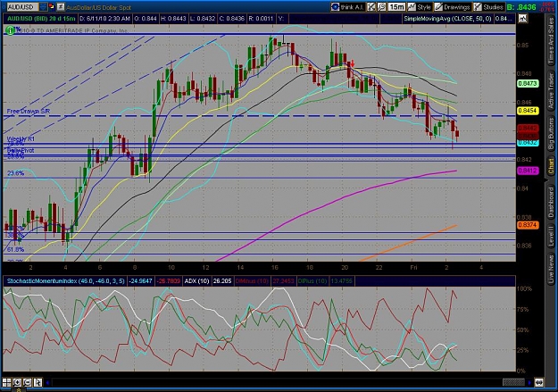Click the zoom in icon at bottom left
The width and height of the screenshot is (558, 392).
[x=17, y=383]
